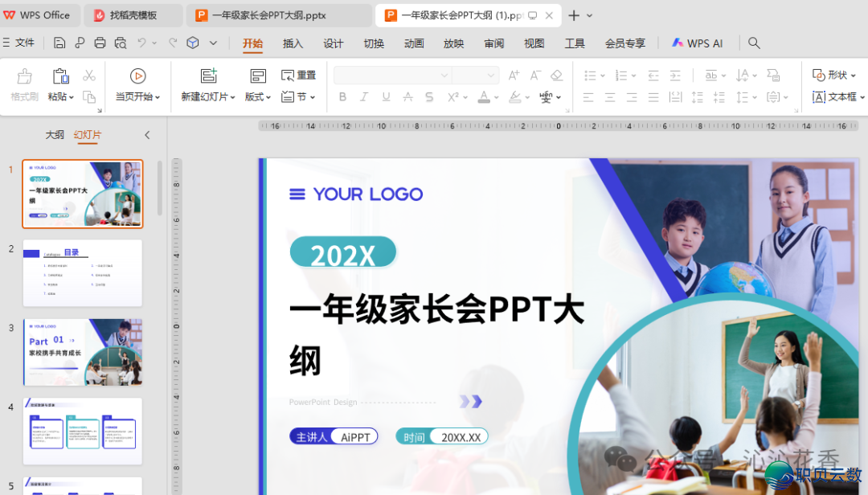Toggle Center alignment paragraph
Image resolution: width=868 pixels, height=495 pixels.
(610, 98)
